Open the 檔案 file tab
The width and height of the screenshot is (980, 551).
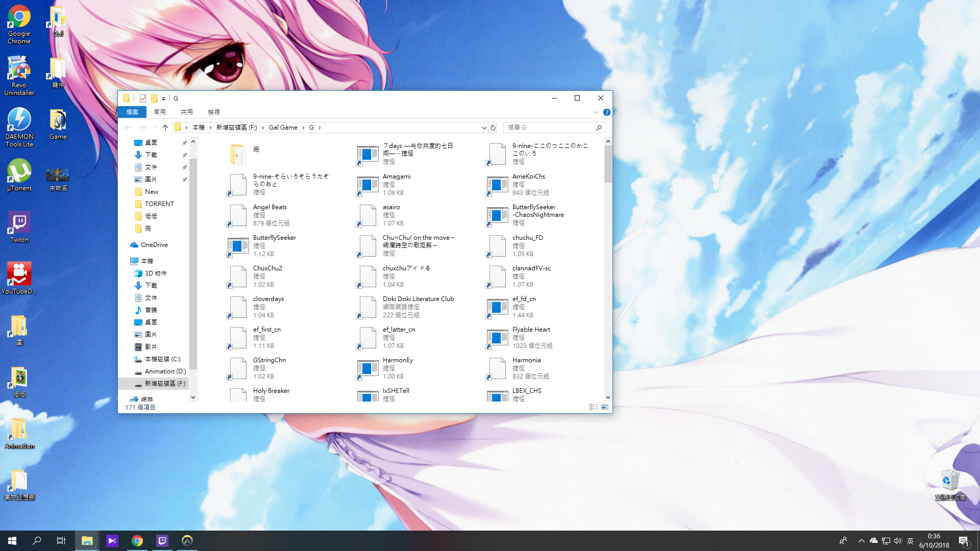click(x=132, y=112)
